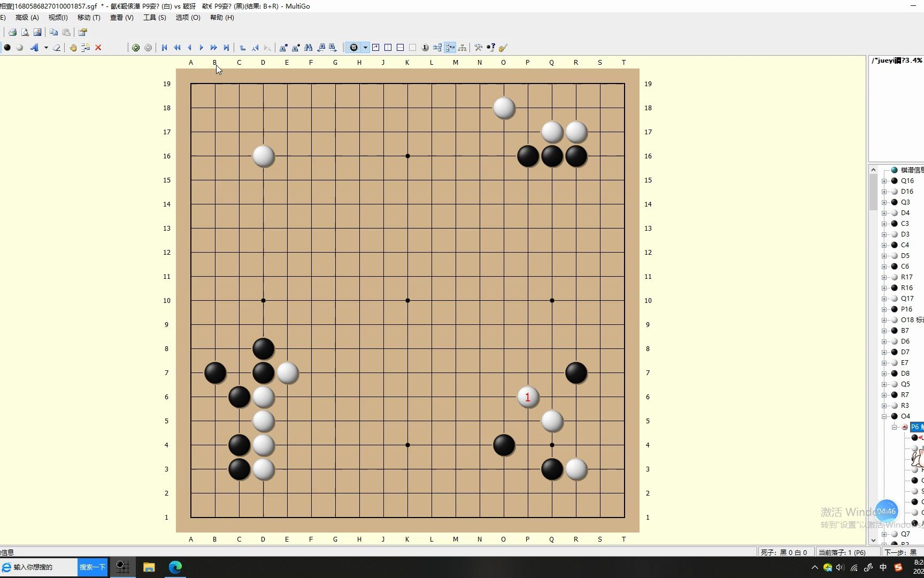
Task: Toggle the numbered-circle move marker icon
Action: [425, 48]
